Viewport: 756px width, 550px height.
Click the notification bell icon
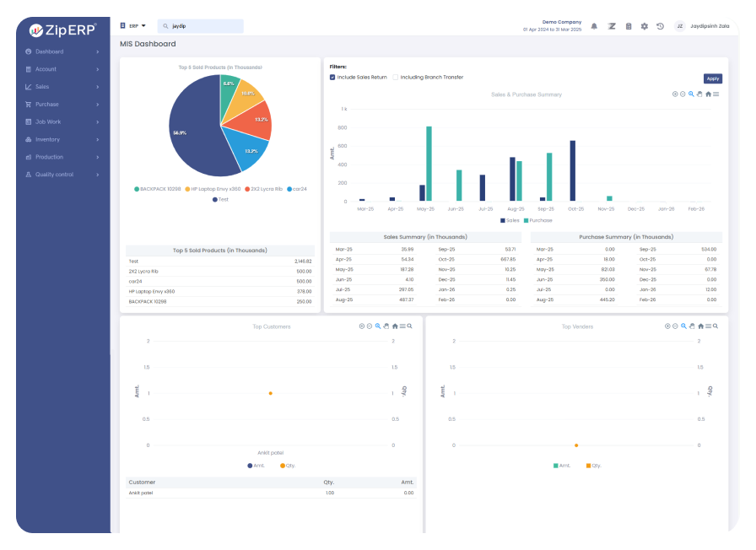[594, 26]
